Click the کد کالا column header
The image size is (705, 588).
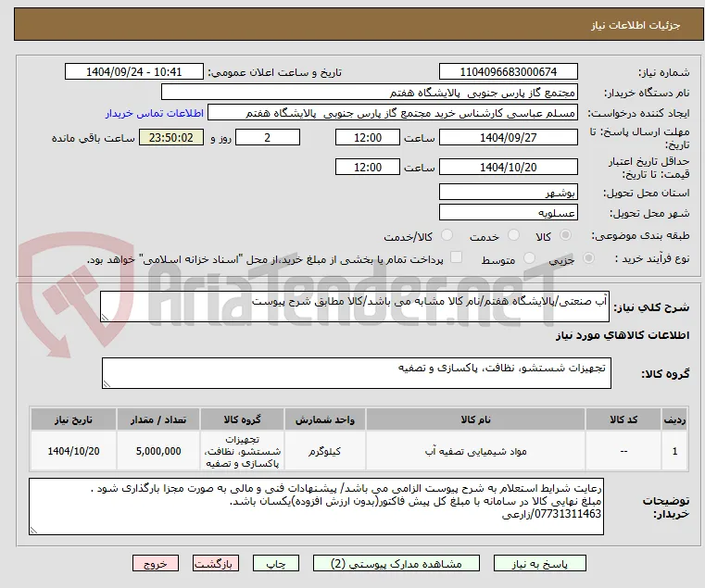[x=623, y=419]
